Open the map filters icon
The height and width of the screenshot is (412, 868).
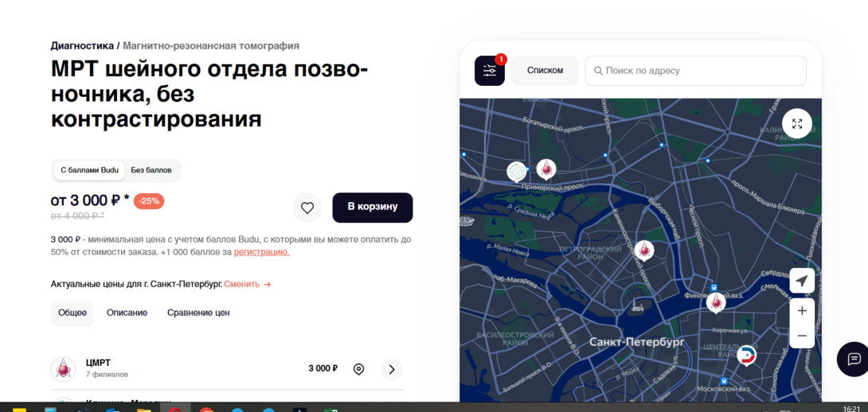pyautogui.click(x=489, y=71)
